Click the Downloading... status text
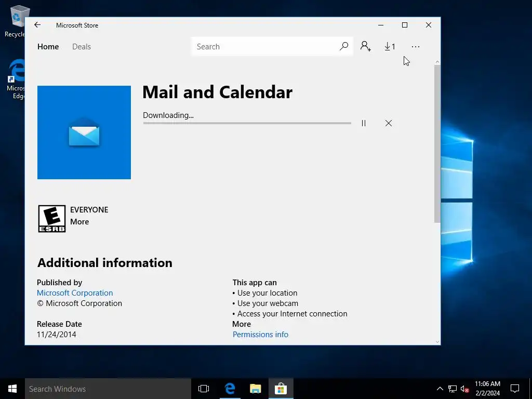This screenshot has height=399, width=532. [168, 115]
